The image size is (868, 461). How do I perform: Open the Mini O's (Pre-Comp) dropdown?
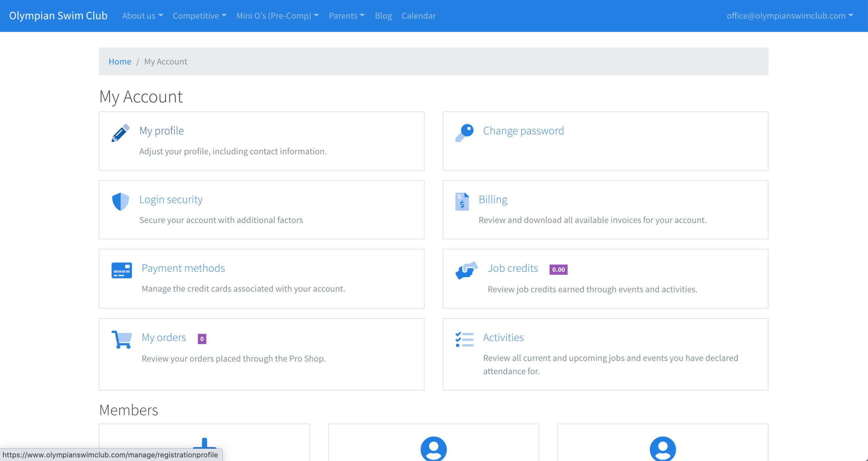point(277,16)
